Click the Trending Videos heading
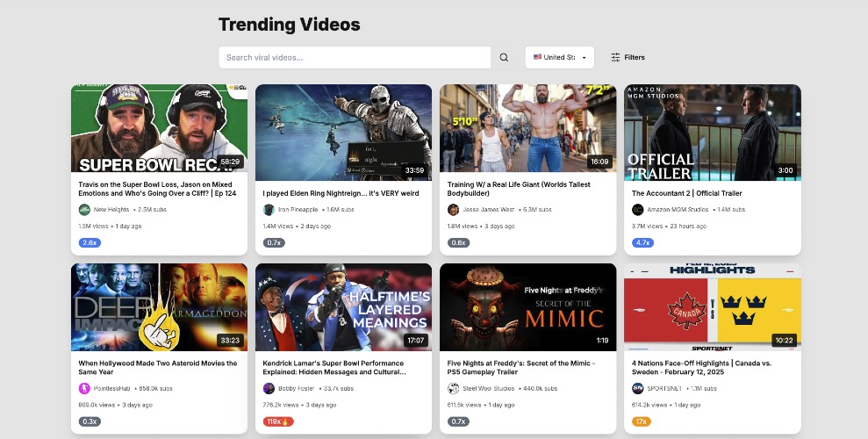Image resolution: width=868 pixels, height=439 pixels. [290, 25]
